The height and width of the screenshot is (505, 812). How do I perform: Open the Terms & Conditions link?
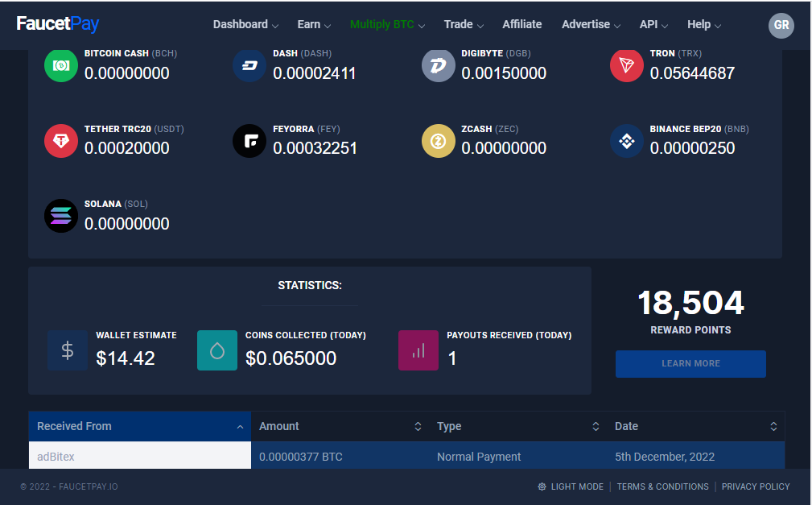[663, 486]
